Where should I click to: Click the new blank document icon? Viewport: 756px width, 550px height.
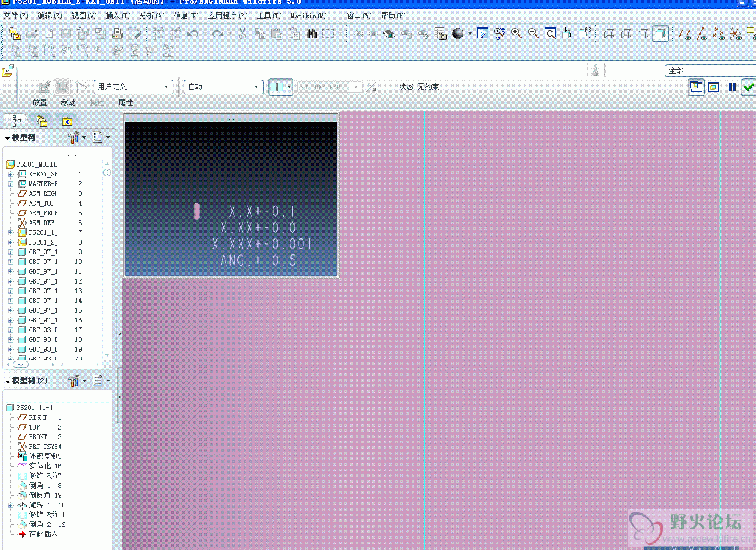(x=49, y=34)
